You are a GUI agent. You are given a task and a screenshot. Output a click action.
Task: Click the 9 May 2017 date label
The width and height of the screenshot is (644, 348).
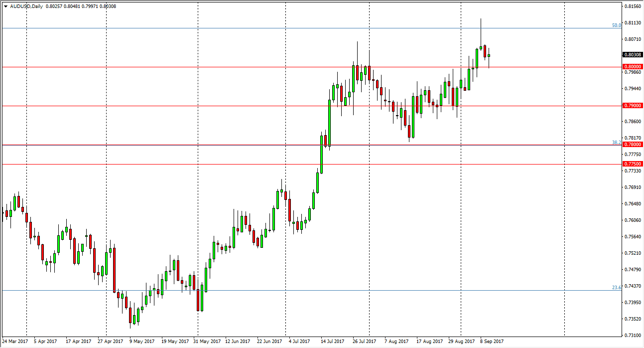142,342
